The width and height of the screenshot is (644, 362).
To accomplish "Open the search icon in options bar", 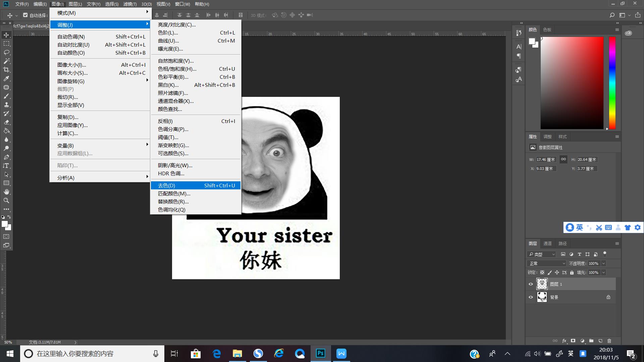I will click(x=612, y=15).
